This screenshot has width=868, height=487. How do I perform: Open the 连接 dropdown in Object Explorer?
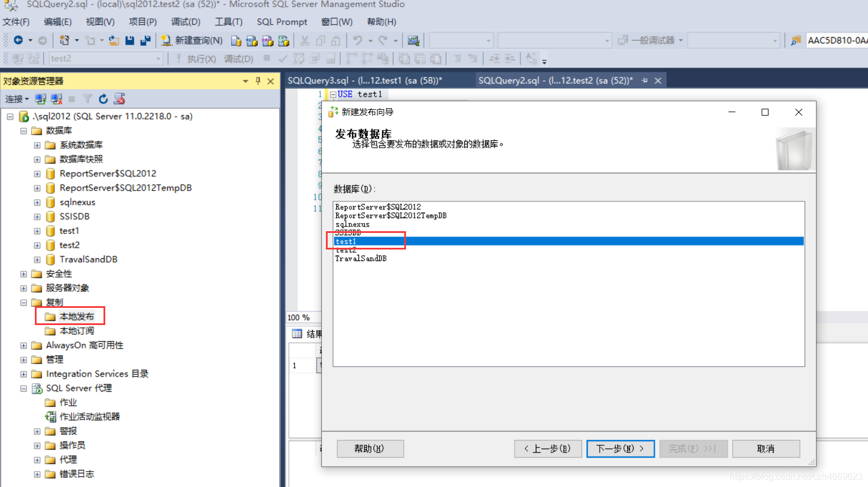(17, 99)
